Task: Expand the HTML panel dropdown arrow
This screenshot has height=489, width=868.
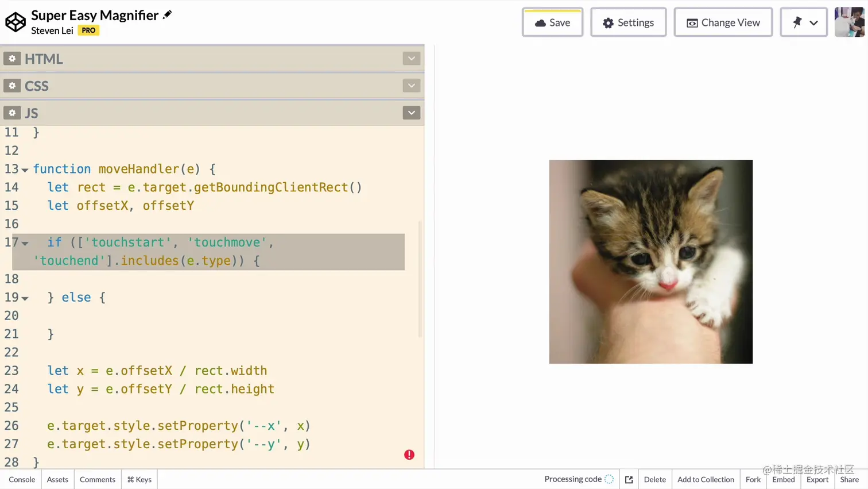Action: 412,59
